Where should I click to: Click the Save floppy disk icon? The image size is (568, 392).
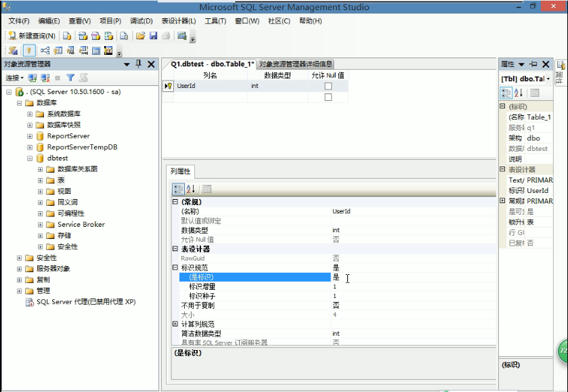pos(153,35)
